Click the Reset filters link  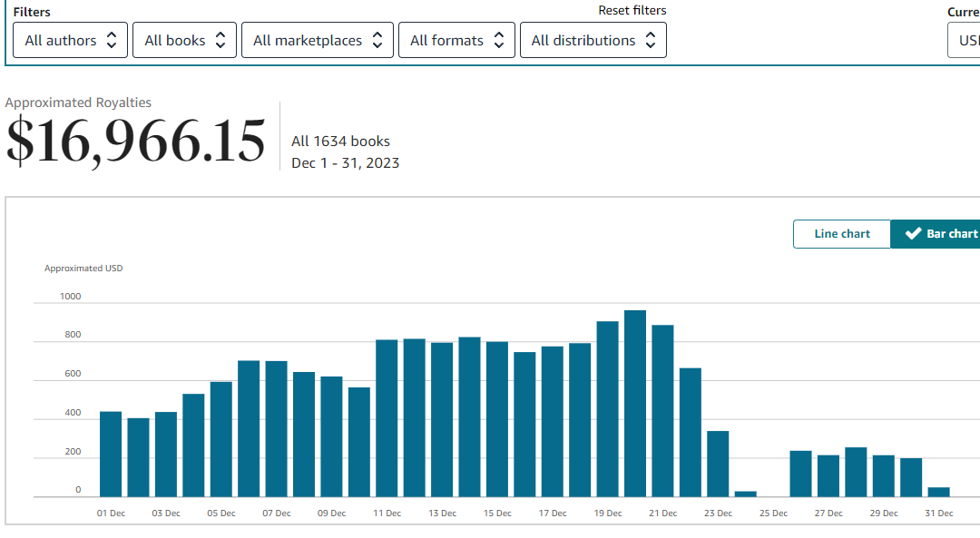(x=631, y=10)
